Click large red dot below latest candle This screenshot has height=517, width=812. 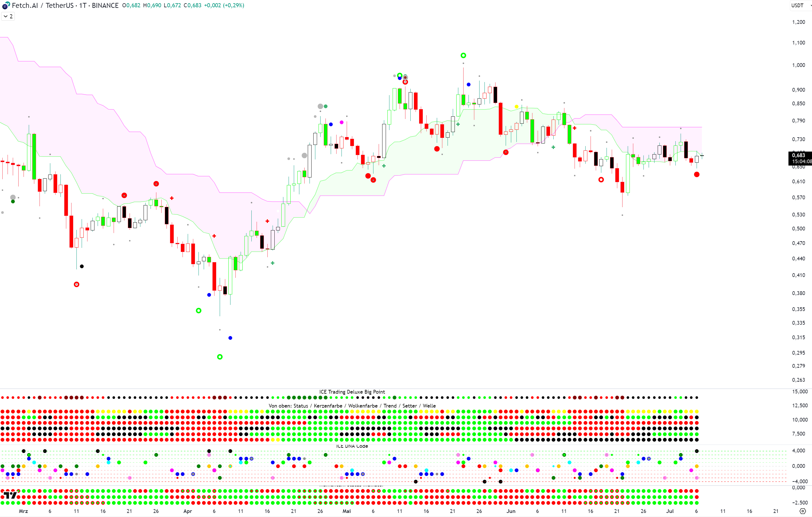point(697,175)
